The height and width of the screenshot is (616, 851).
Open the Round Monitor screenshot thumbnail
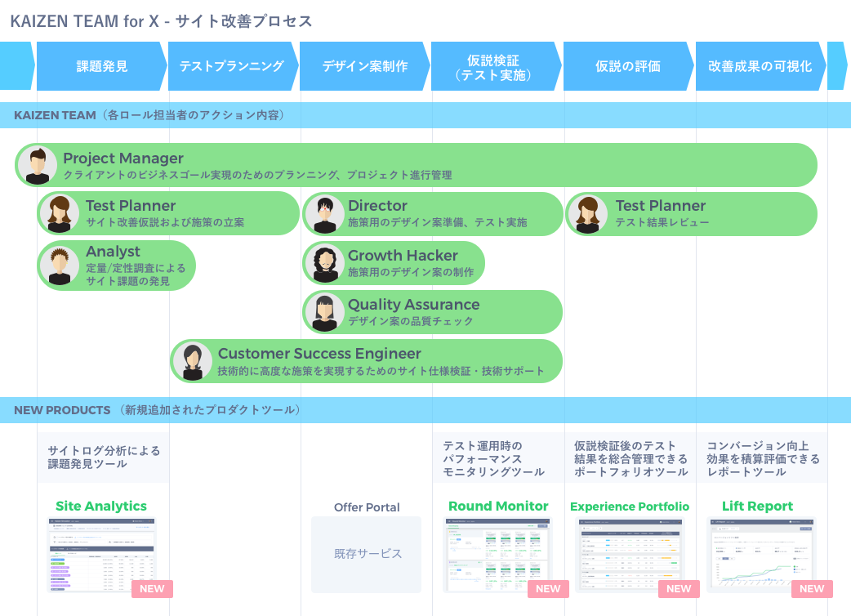pyautogui.click(x=497, y=556)
